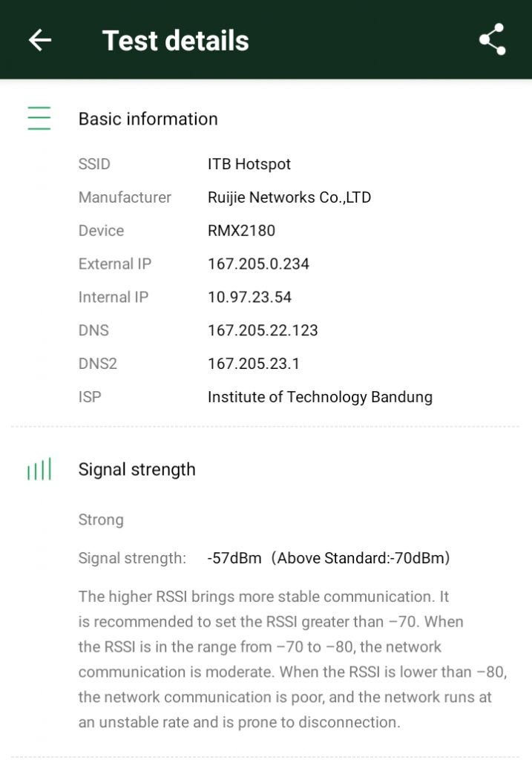This screenshot has width=532, height=760.
Task: Tap the Manufacturer label
Action: click(x=125, y=197)
